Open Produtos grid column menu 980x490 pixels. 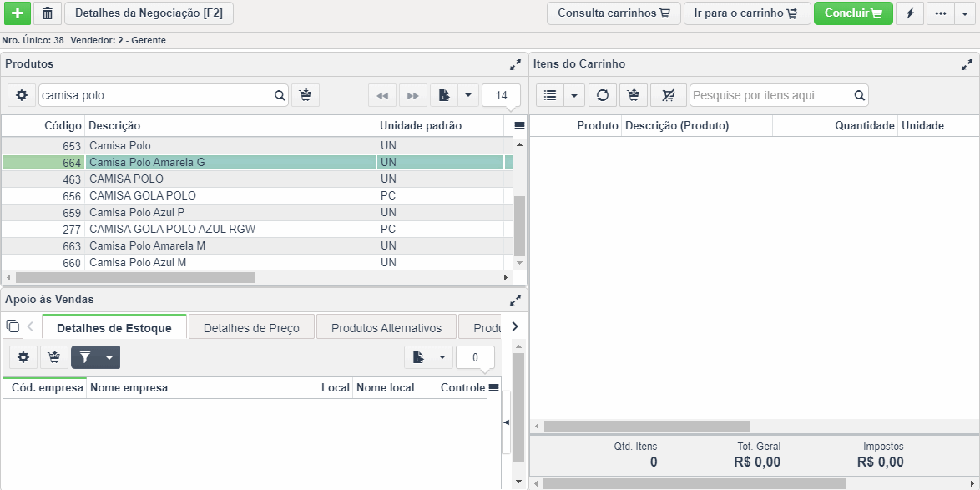pyautogui.click(x=519, y=125)
